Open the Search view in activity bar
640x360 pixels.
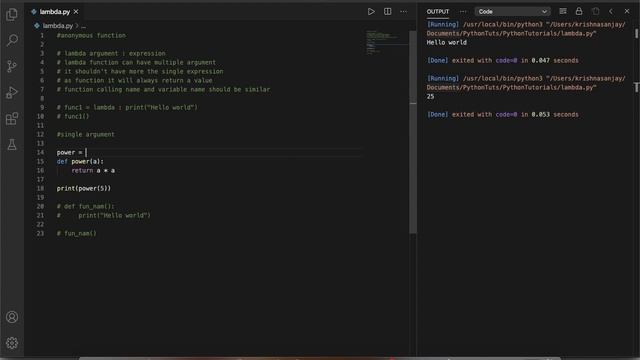click(12, 40)
